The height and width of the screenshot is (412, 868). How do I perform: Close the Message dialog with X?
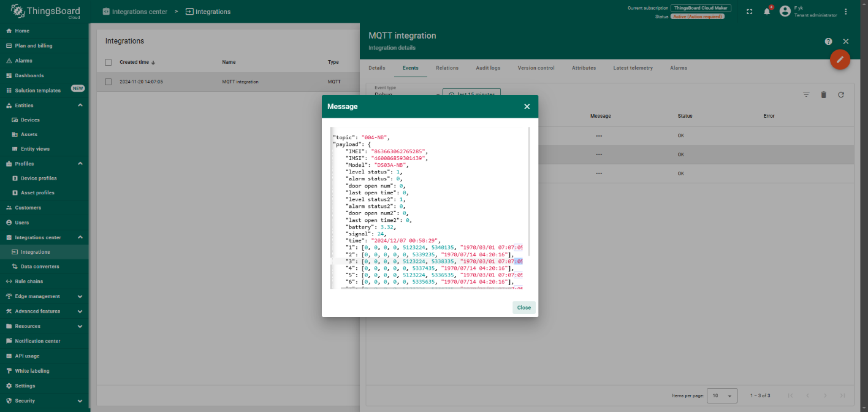(x=527, y=107)
